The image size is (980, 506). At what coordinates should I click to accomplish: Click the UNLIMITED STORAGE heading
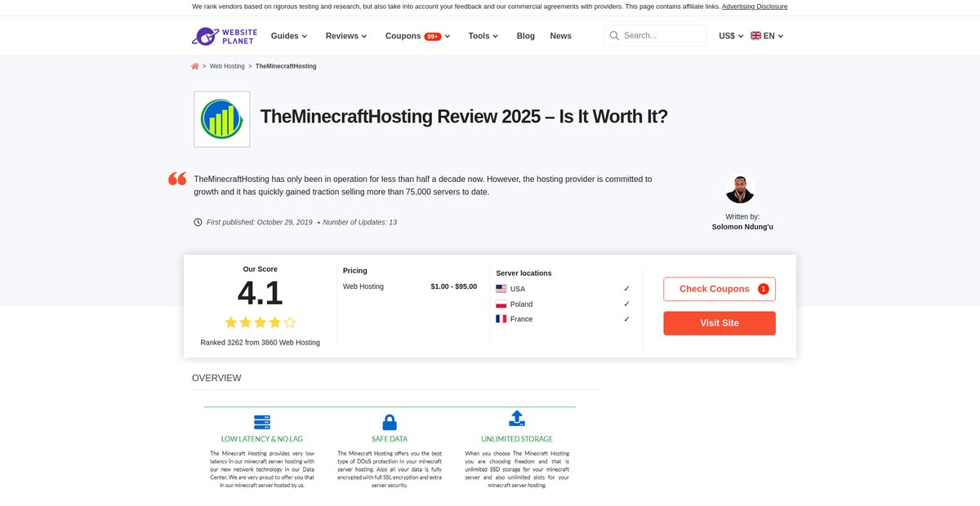click(517, 439)
